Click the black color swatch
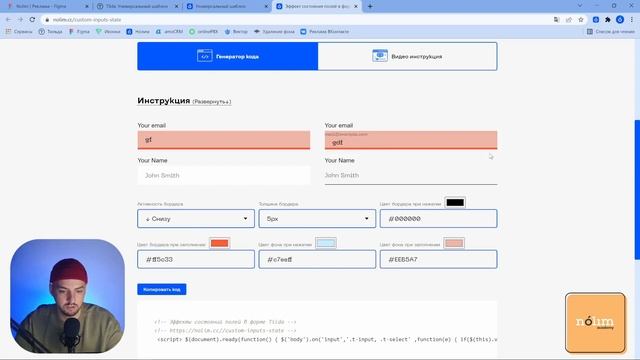 click(455, 202)
